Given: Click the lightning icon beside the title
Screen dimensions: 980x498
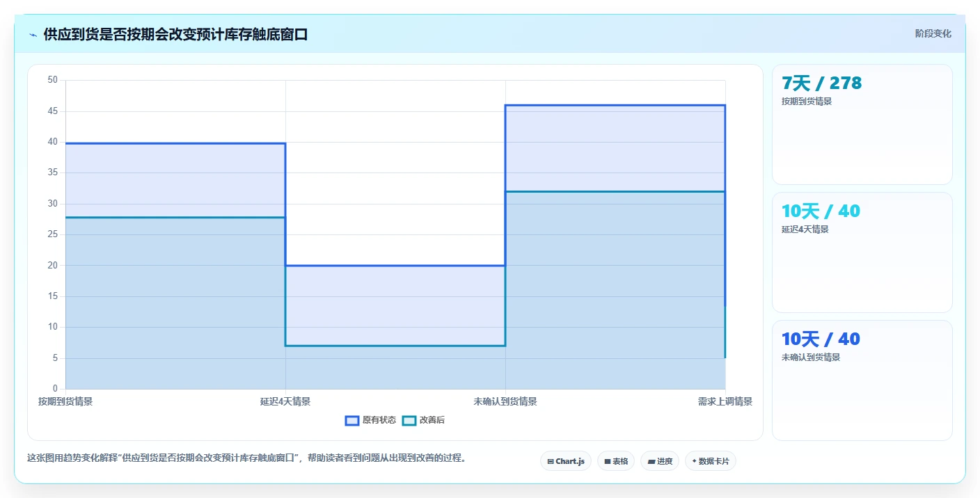Looking at the screenshot, I should click(x=33, y=35).
